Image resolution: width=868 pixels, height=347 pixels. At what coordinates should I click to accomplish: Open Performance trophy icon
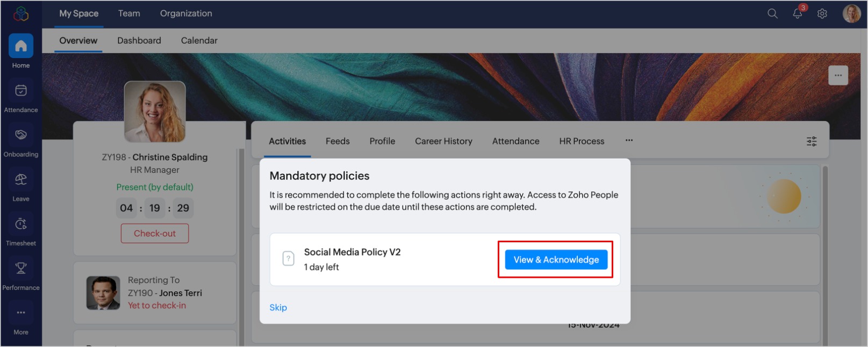point(21,269)
